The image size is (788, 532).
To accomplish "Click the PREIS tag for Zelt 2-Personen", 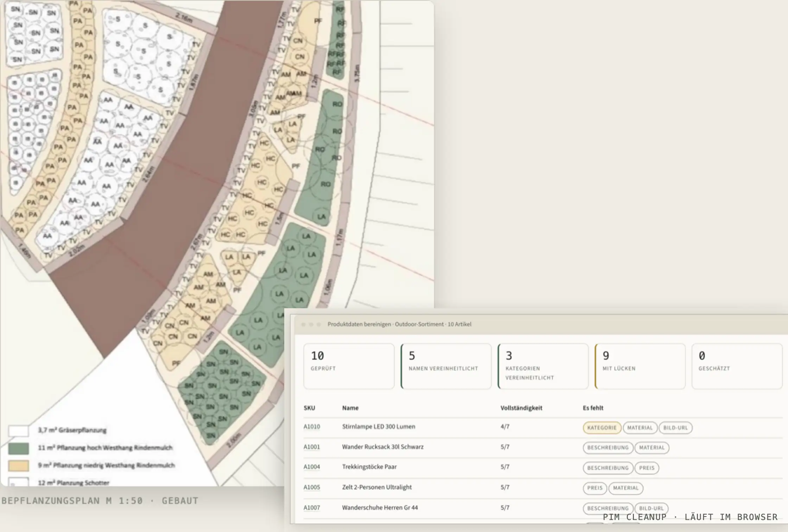I will (595, 488).
